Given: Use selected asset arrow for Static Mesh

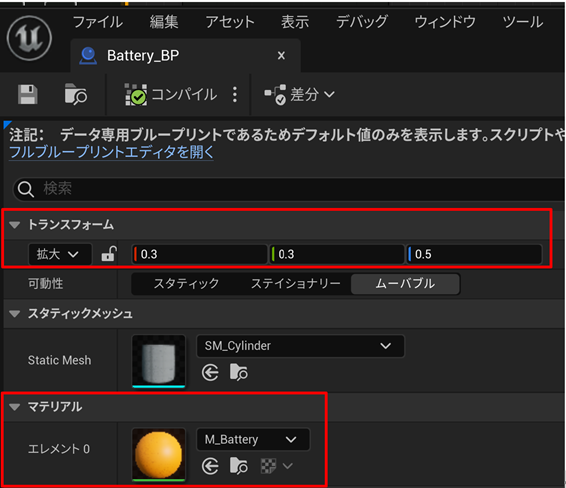Looking at the screenshot, I should tap(210, 372).
